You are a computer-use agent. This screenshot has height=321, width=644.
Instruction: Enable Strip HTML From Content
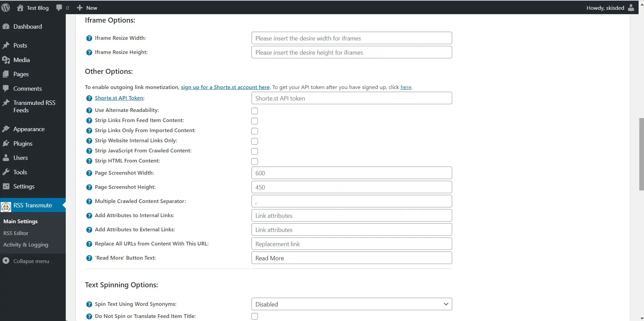[255, 162]
